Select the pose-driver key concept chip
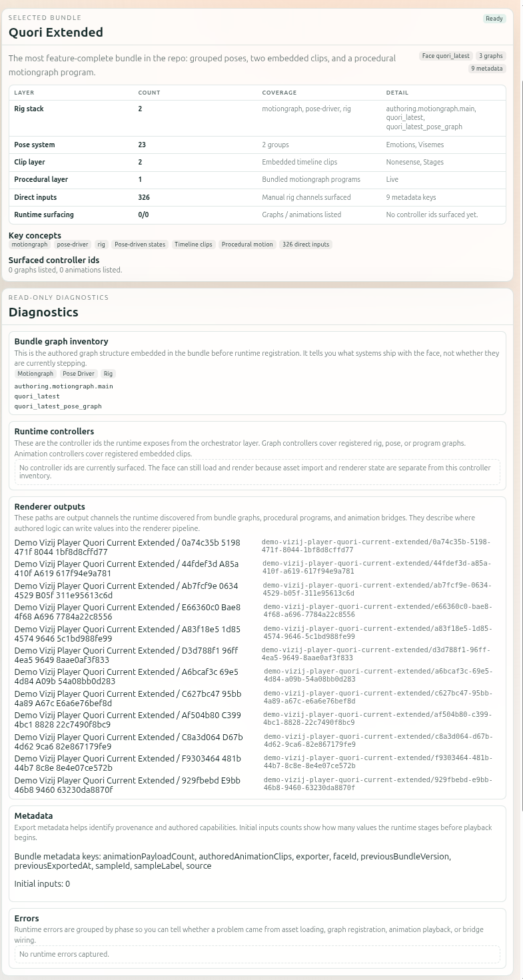Screen dimensions: 523x980 coord(72,245)
